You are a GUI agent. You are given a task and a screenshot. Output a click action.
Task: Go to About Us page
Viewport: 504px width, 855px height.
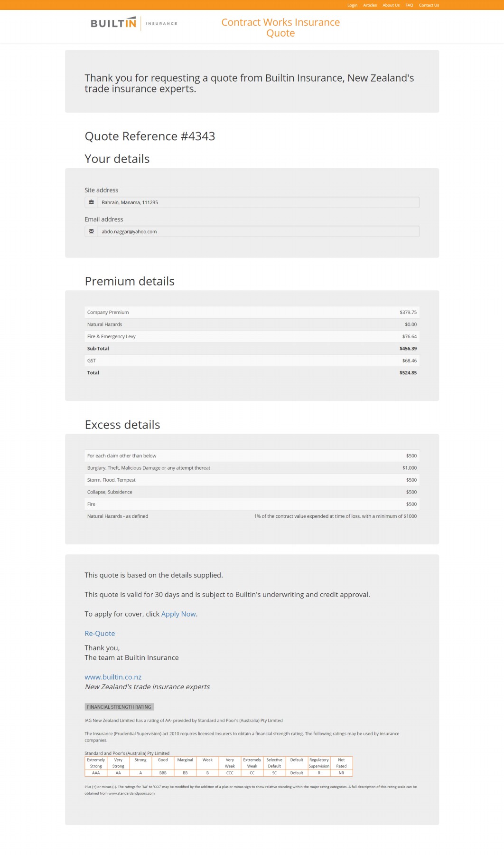point(391,5)
